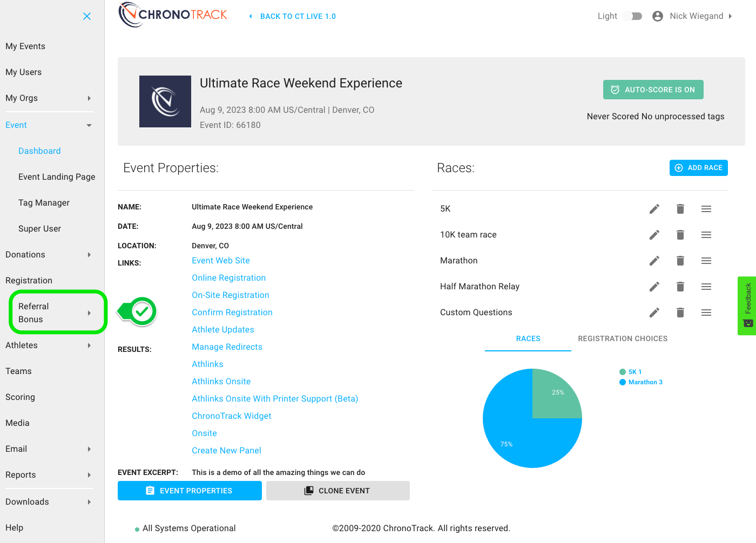Delete the Custom Questions race
Screen dimensions: 756x543
(x=680, y=313)
